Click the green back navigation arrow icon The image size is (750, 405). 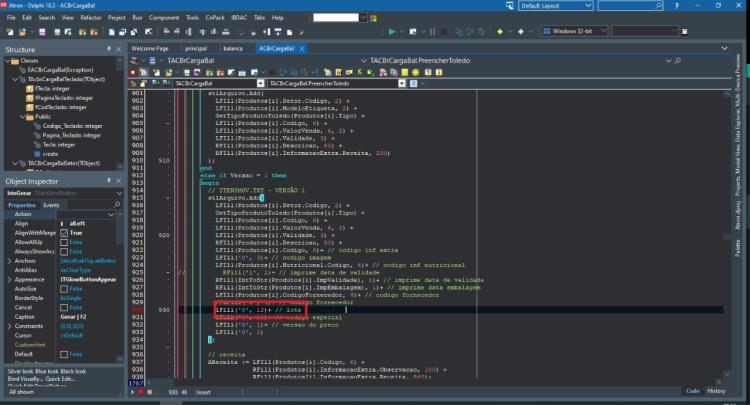pos(500,32)
